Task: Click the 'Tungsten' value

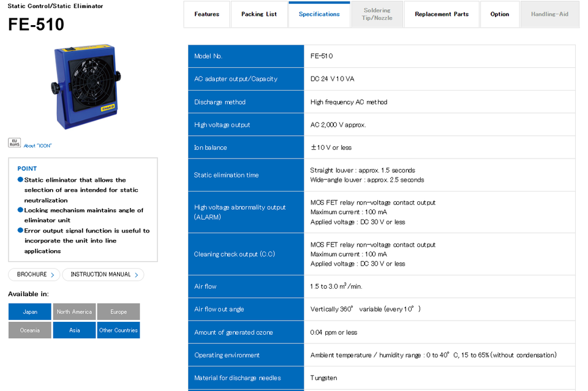Action: tap(323, 378)
